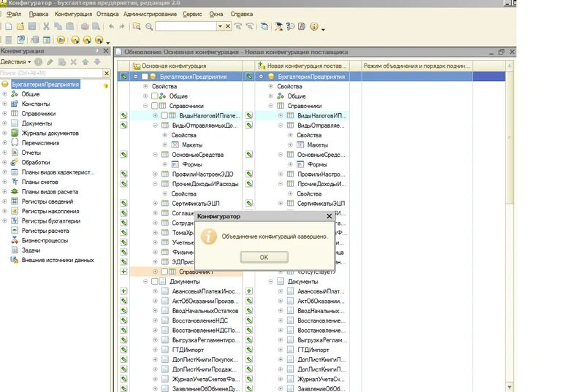Collapse ОсновныеСредства node in Основная конфигурация
The width and height of the screenshot is (561, 392).
(156, 155)
